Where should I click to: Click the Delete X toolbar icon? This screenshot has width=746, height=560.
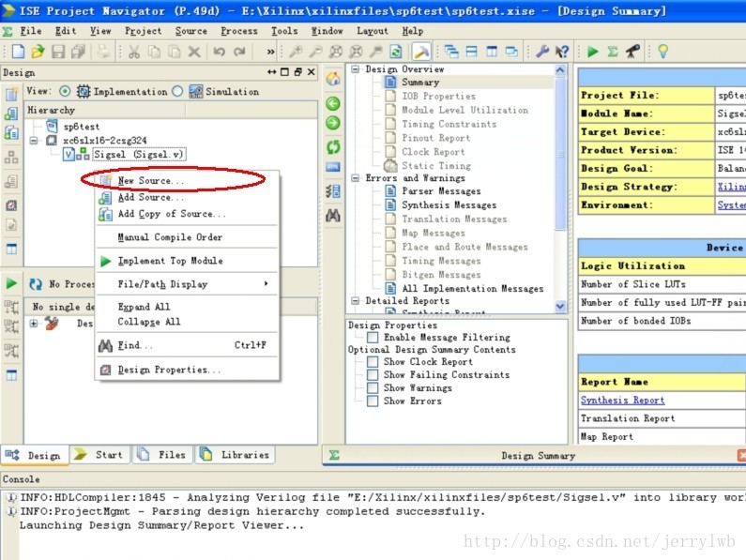(x=194, y=52)
